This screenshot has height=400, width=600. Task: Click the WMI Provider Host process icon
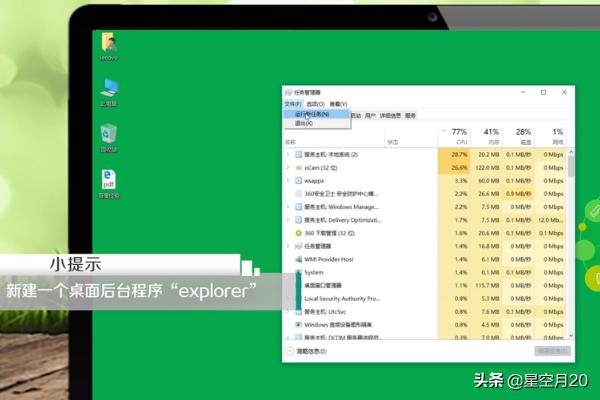298,259
